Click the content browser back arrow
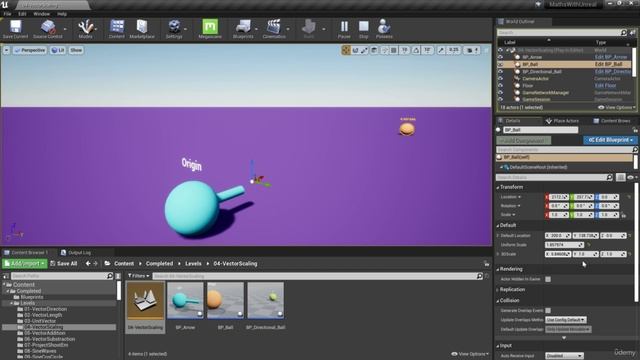The image size is (640, 360). 88,264
